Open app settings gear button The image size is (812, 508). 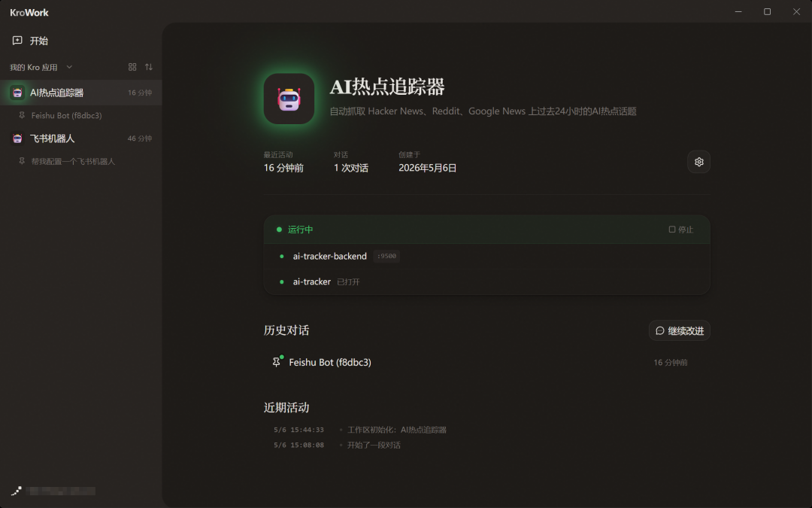(698, 162)
